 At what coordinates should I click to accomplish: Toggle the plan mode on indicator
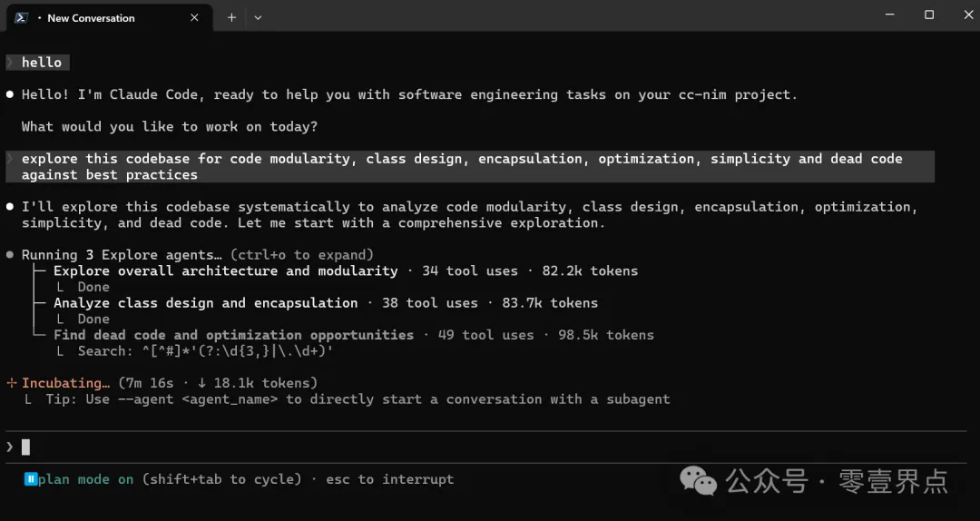[86, 479]
